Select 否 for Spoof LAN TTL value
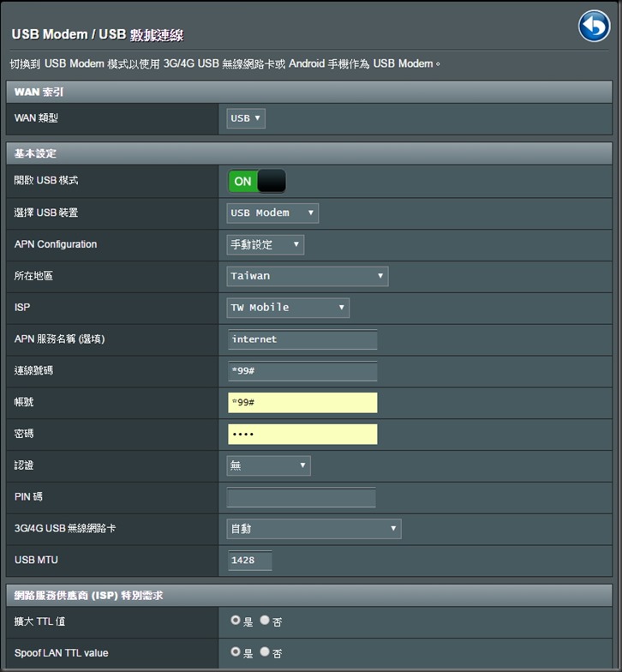The image size is (622, 672). [265, 651]
